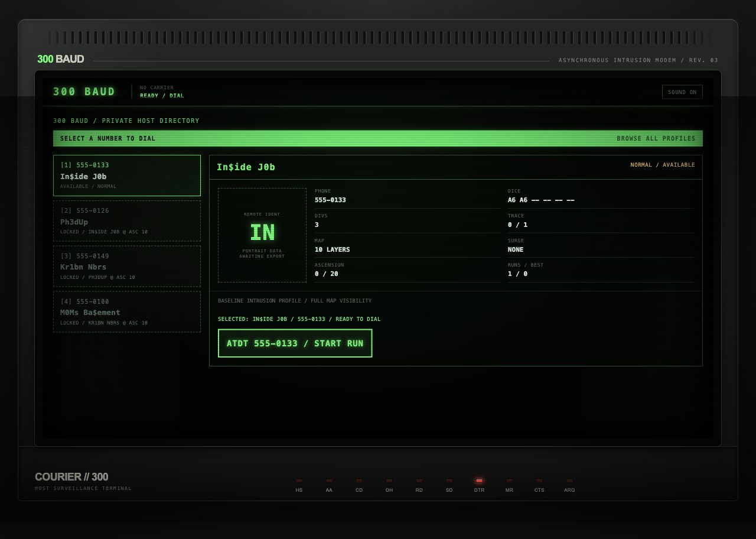Click the ARQ indicator light
The image size is (756, 539).
pyautogui.click(x=569, y=480)
